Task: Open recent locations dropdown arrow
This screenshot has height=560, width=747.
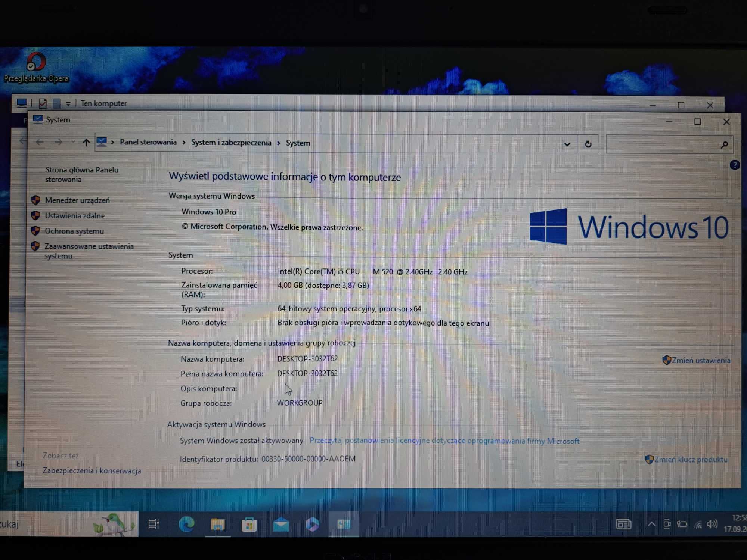Action: (73, 142)
